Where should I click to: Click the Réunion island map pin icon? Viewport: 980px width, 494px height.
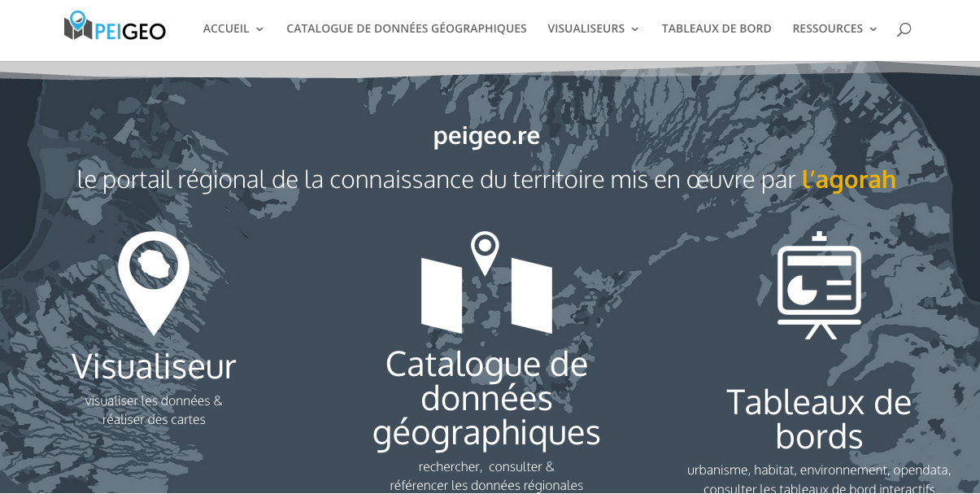coord(153,281)
